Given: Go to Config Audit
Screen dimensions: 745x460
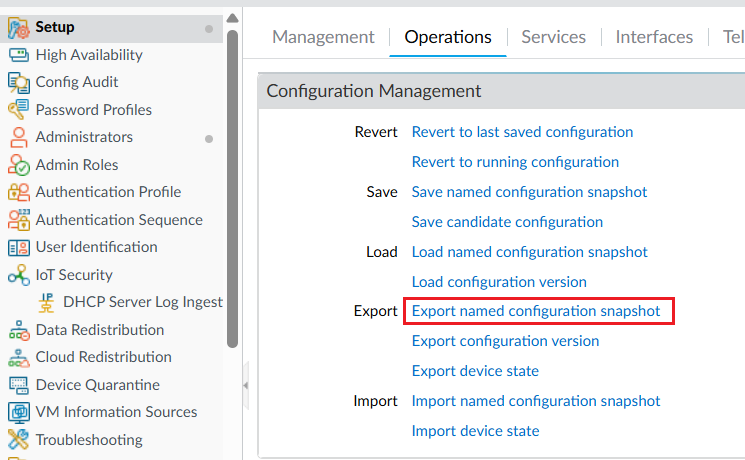Looking at the screenshot, I should (x=76, y=82).
